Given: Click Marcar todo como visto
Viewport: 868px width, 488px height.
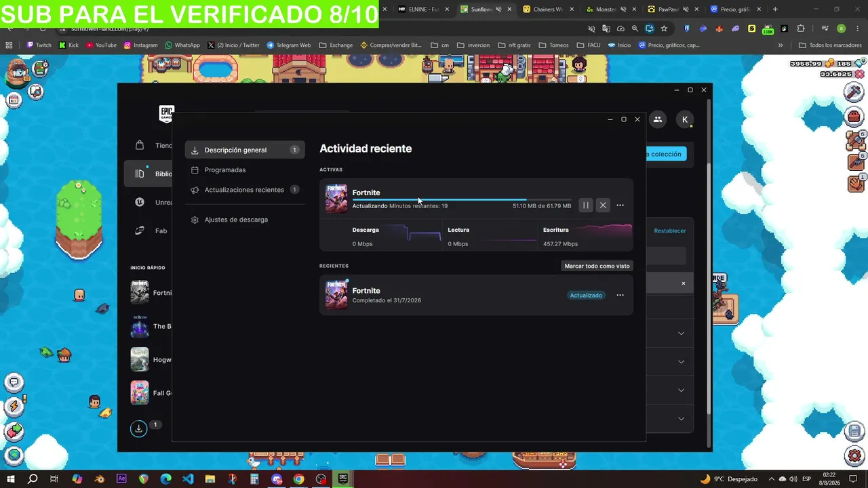Looking at the screenshot, I should coord(597,266).
